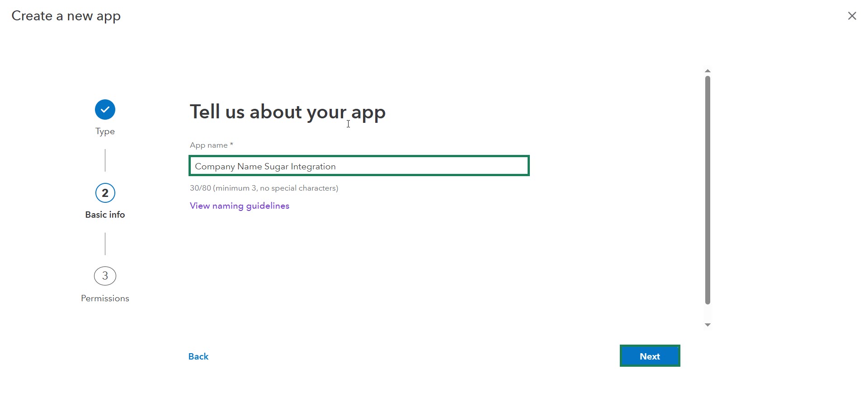Open the View naming guidelines link
Viewport: 868px width, 397px height.
click(239, 206)
